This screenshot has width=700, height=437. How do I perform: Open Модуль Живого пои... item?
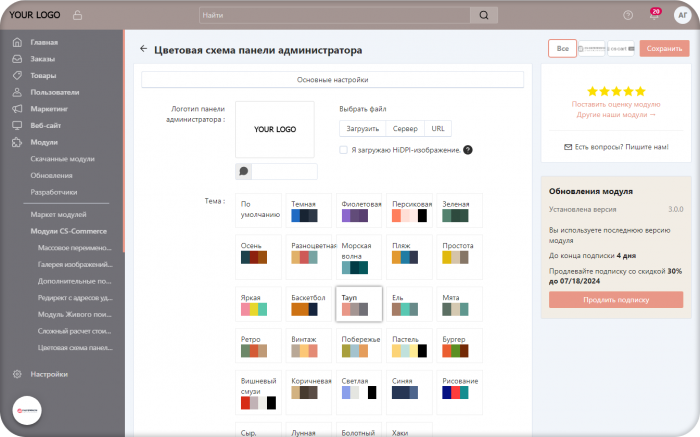tap(75, 314)
